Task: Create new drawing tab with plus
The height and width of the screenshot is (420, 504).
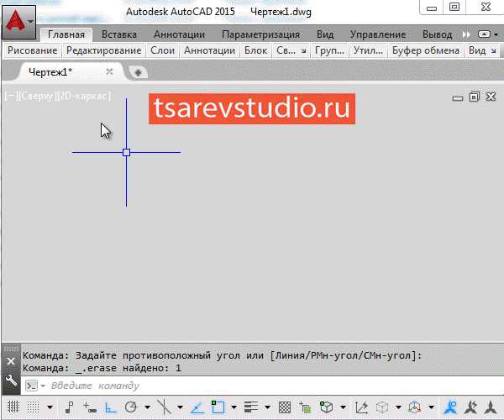Action: (x=138, y=72)
